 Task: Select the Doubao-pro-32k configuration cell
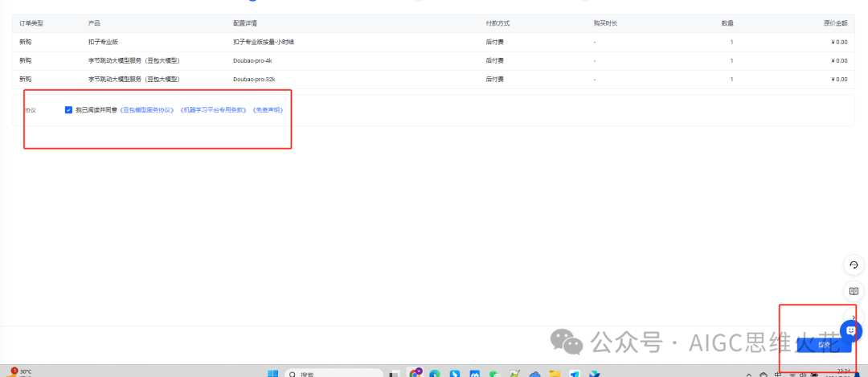point(254,80)
